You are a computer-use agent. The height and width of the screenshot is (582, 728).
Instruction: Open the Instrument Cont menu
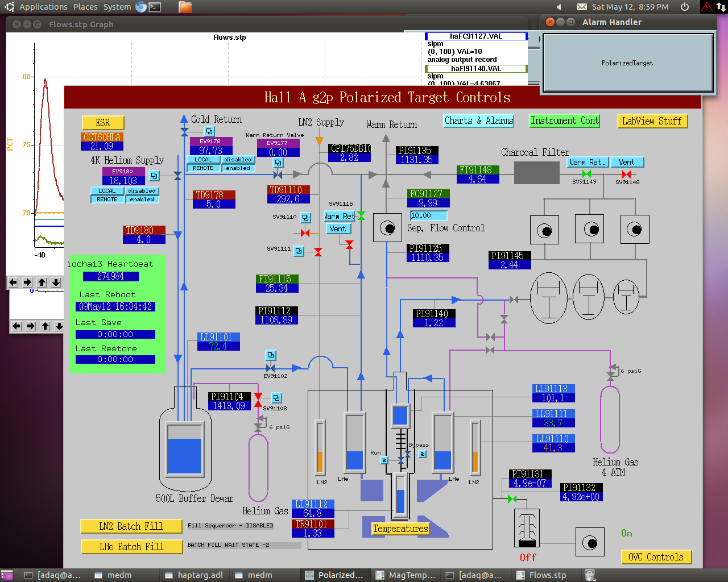pos(565,120)
